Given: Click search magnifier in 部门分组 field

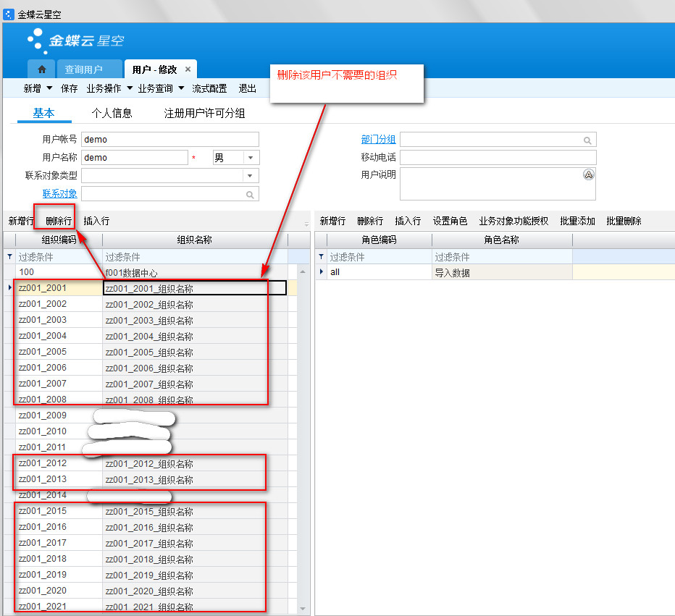Looking at the screenshot, I should [587, 140].
